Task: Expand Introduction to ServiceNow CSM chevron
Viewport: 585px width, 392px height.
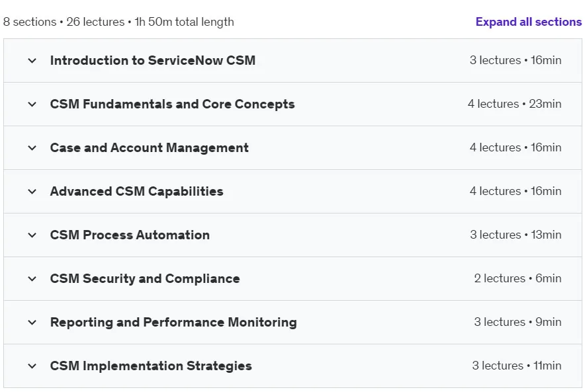Action: [32, 60]
